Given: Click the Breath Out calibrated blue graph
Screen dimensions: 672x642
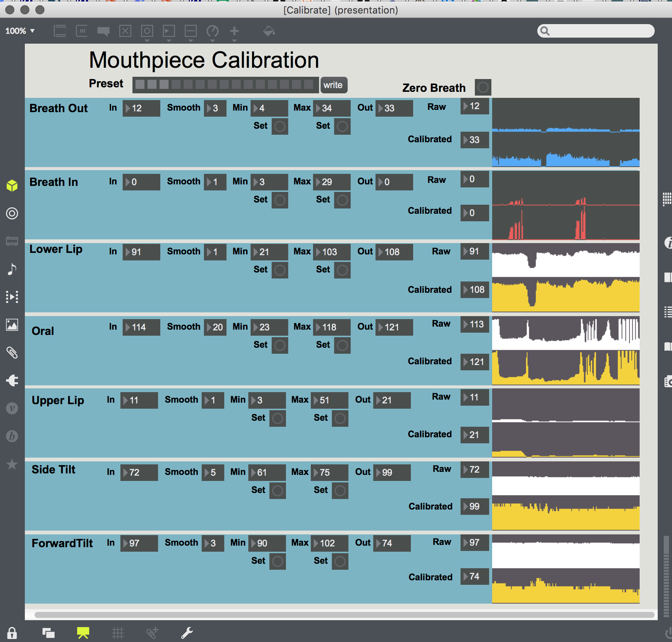Looking at the screenshot, I should tap(566, 149).
